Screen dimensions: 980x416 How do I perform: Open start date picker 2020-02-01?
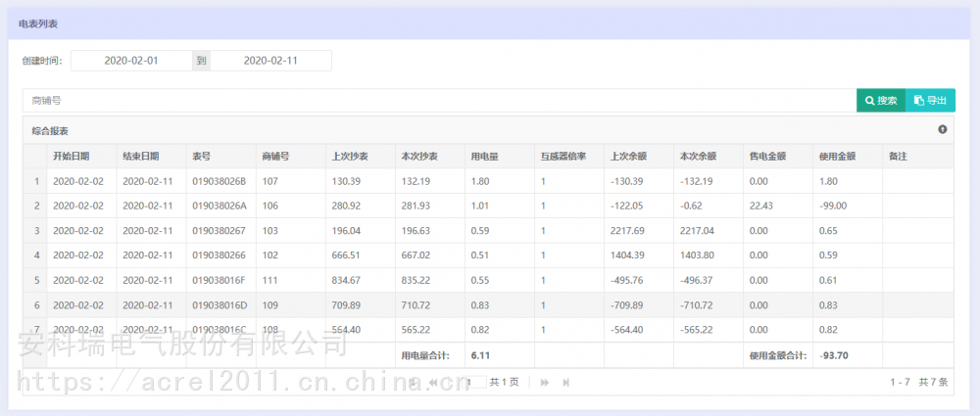point(131,61)
